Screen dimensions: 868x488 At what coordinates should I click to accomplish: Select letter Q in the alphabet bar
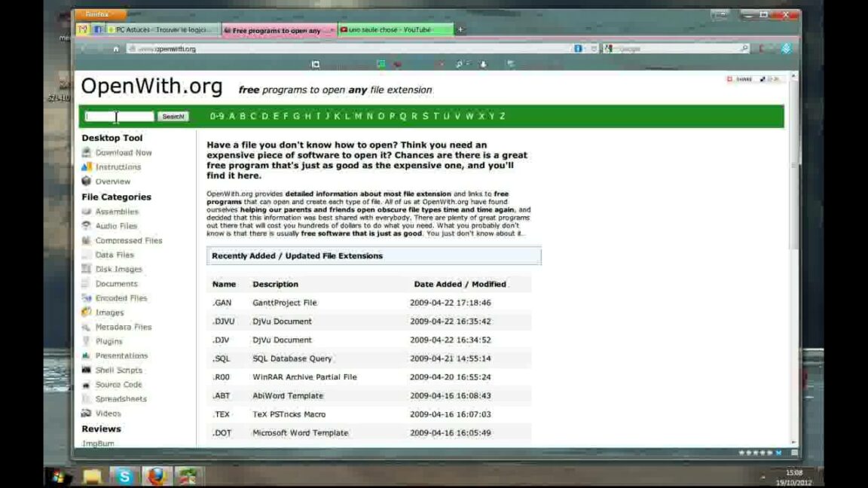[x=403, y=117]
